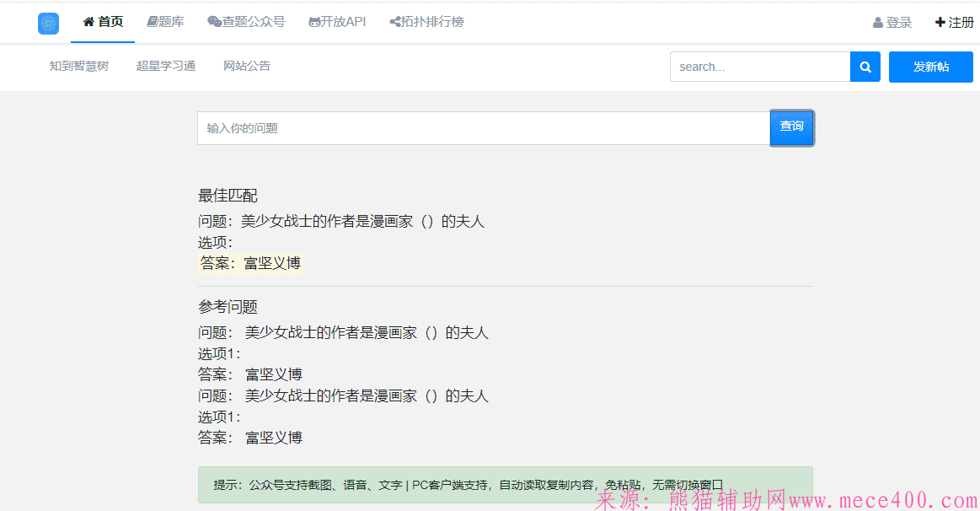Click the magnifier icon to search
Screen dimensions: 980x511
[865, 67]
